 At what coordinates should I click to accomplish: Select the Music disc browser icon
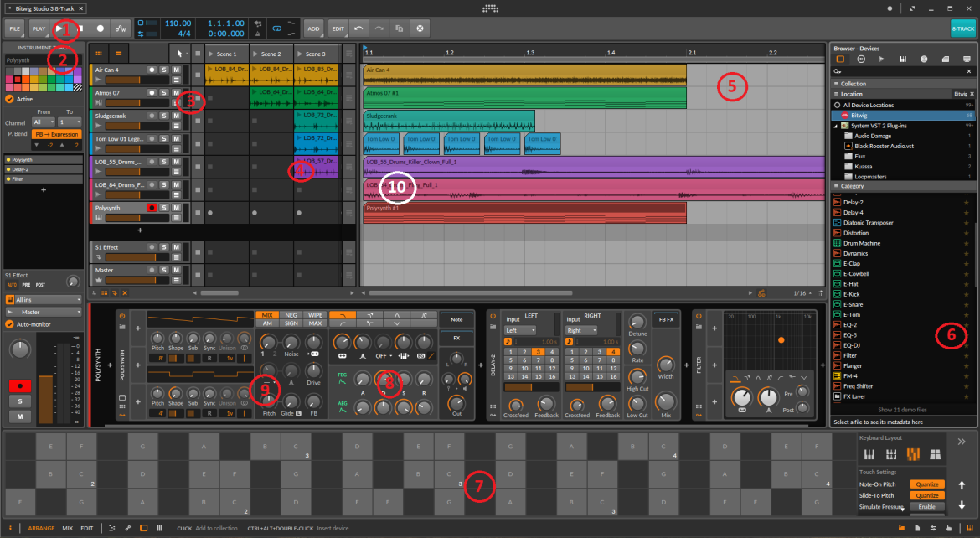click(925, 59)
